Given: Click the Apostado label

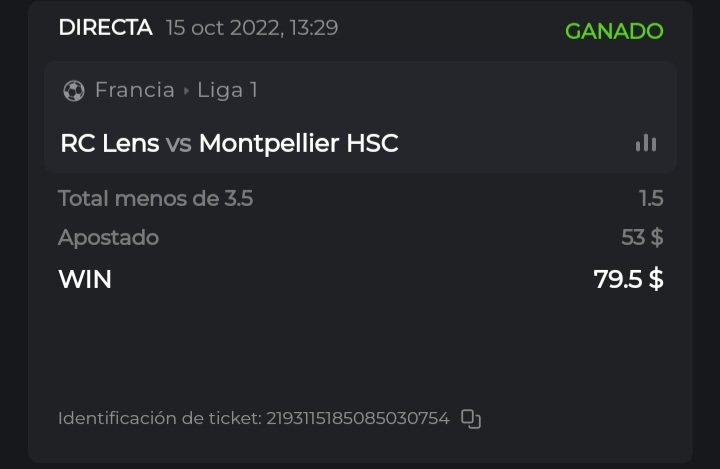Looking at the screenshot, I should [x=108, y=238].
